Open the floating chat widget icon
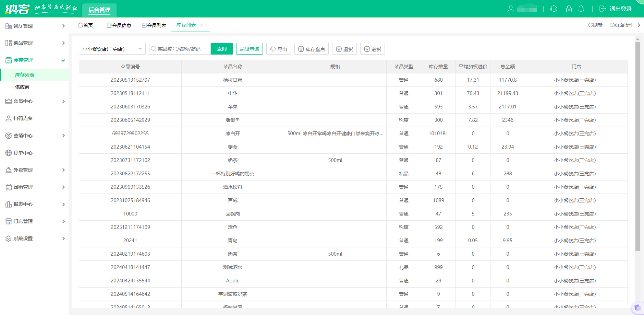This screenshot has width=644, height=315. coord(637,307)
